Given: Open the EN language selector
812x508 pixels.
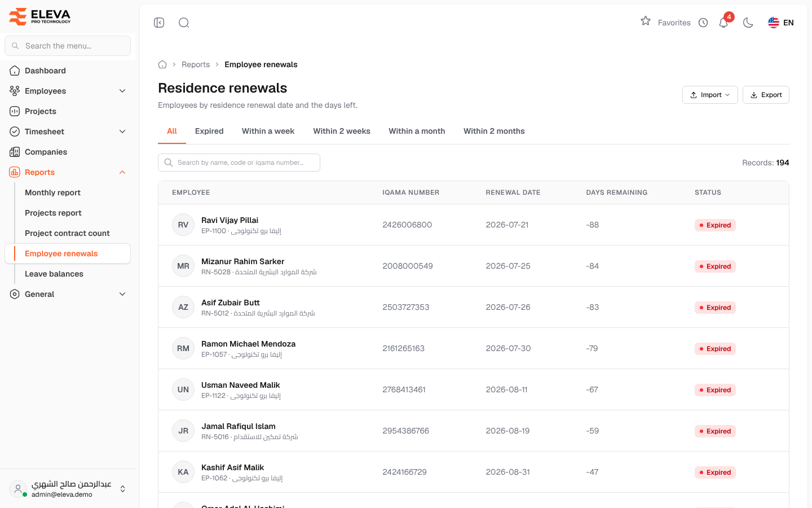Looking at the screenshot, I should (781, 23).
